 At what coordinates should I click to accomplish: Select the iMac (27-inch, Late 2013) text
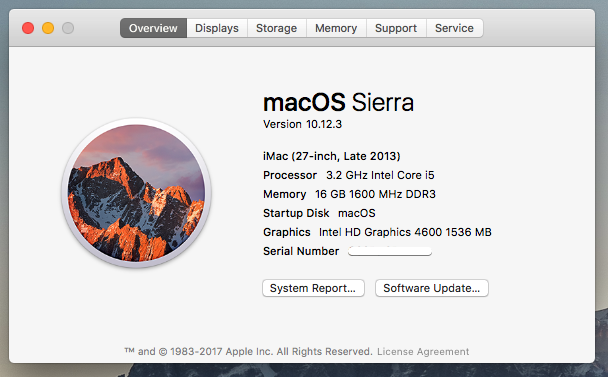click(x=332, y=156)
